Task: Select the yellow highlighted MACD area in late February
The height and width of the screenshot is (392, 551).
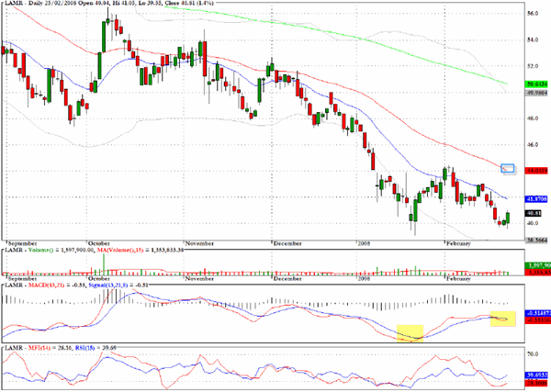Action: (503, 319)
